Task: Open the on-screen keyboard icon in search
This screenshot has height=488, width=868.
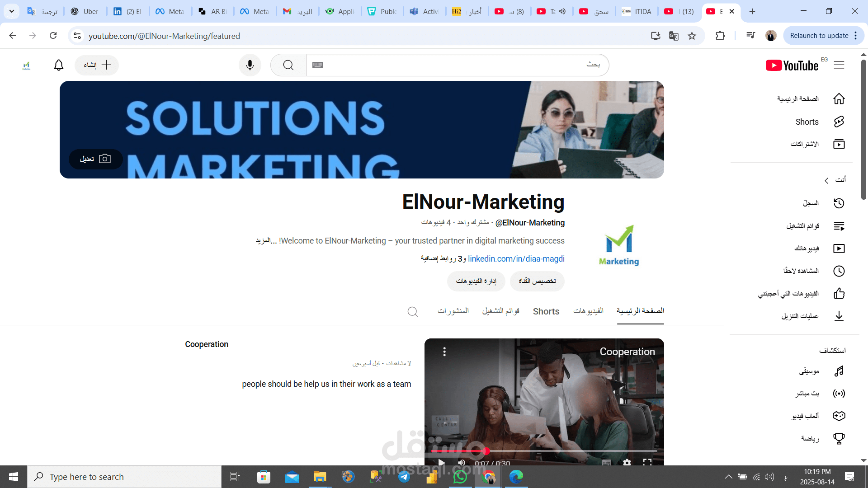Action: point(318,65)
